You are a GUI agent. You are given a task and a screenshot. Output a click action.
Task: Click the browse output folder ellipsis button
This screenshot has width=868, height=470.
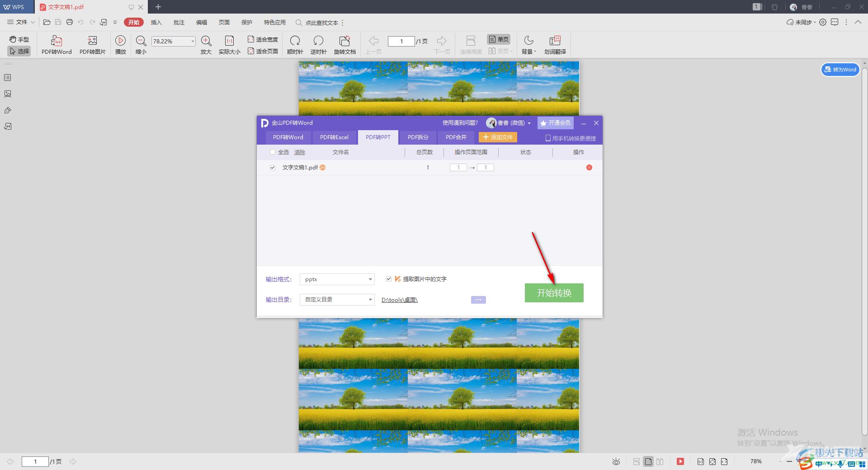[478, 300]
